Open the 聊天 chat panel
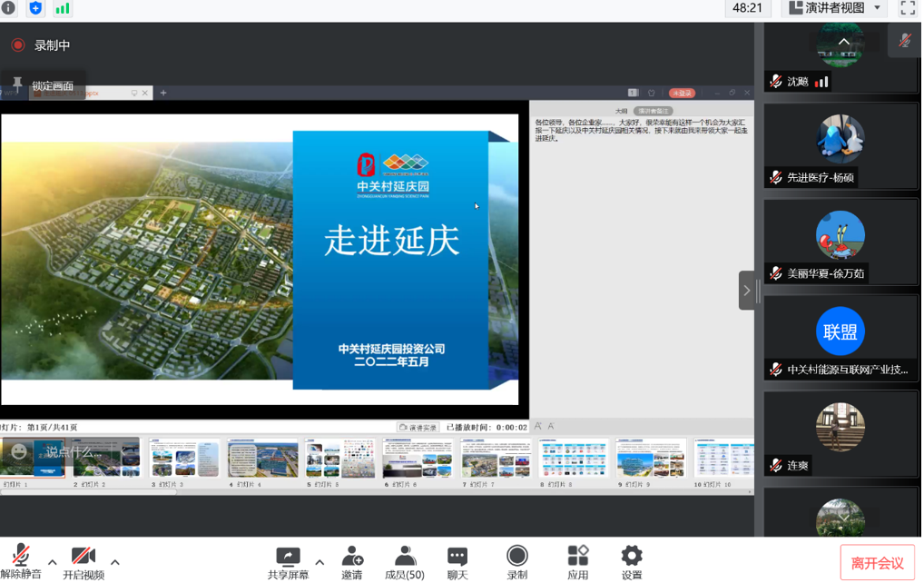924x583 pixels. [x=457, y=562]
